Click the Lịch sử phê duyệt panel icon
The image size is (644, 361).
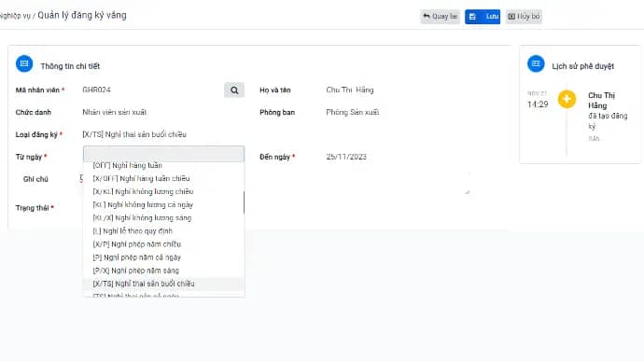pos(536,63)
